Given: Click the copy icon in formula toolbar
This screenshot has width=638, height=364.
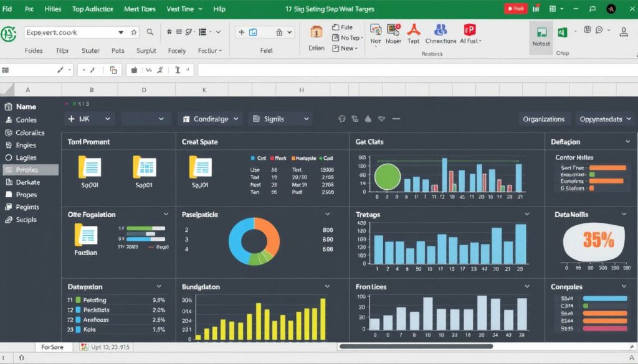Looking at the screenshot, I should coord(113,70).
